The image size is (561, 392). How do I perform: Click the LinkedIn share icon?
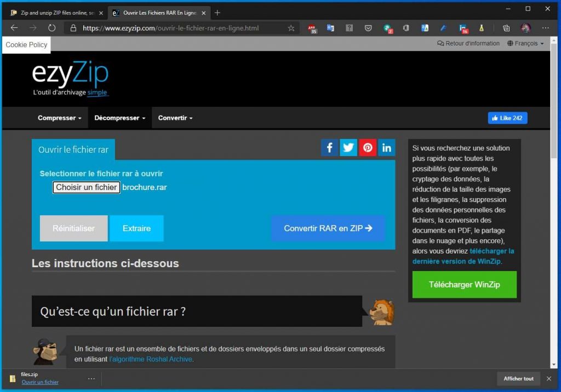387,148
